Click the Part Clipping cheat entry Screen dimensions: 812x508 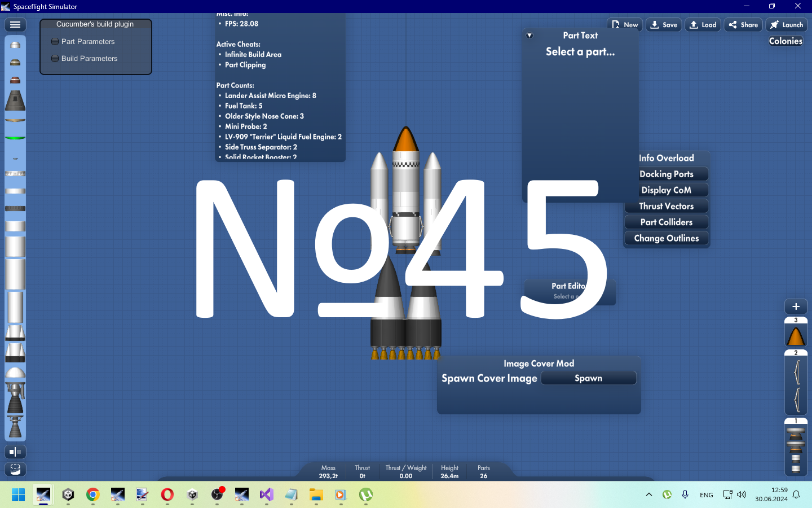[245, 65]
